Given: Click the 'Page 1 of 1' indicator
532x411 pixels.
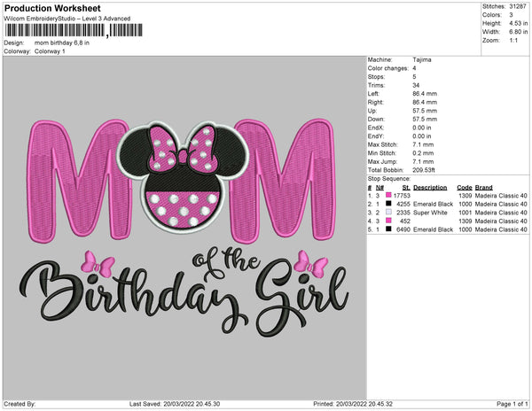Looking at the screenshot, I should click(512, 404).
